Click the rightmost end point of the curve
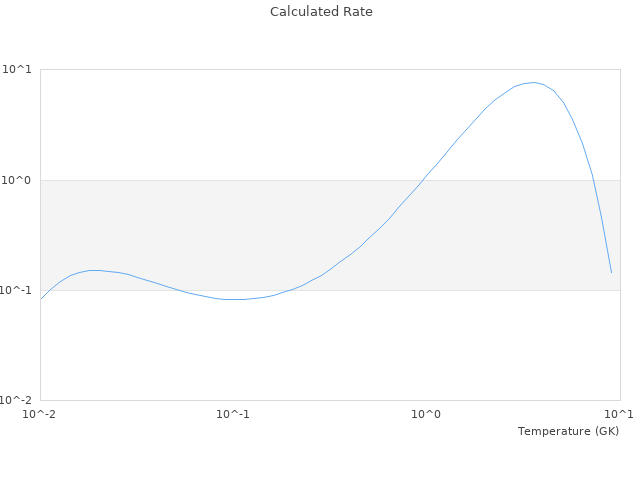 click(611, 272)
